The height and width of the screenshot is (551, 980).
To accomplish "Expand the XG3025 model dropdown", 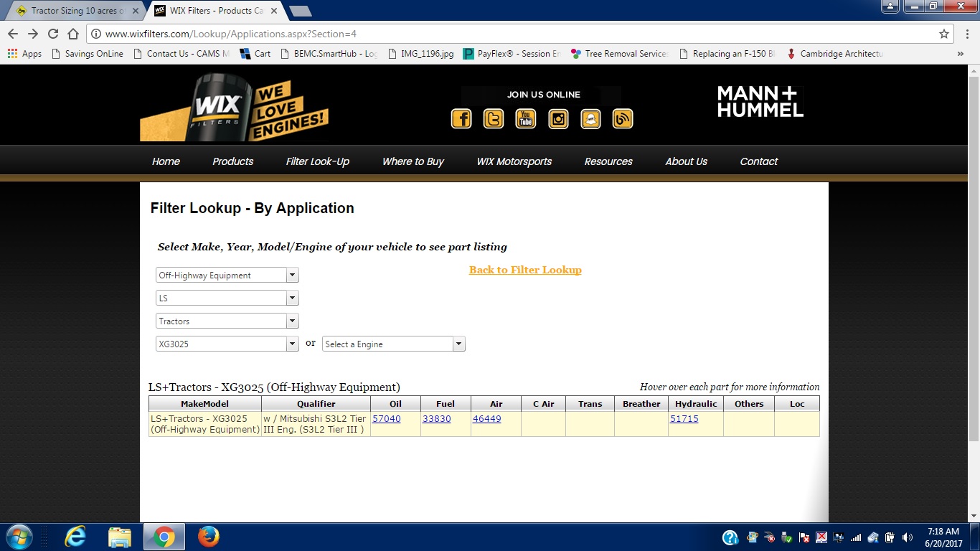I will 227,344.
